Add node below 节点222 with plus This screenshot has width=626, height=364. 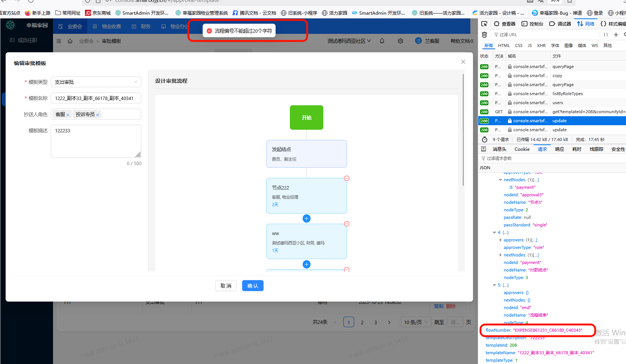tap(306, 218)
